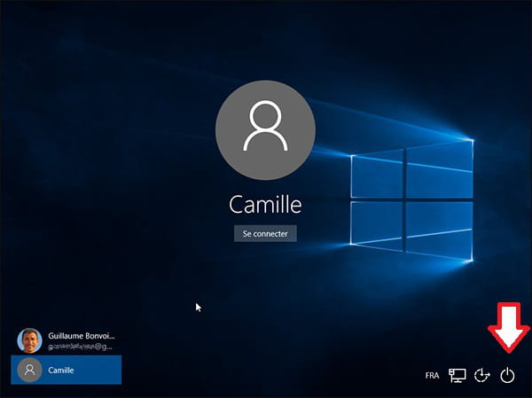Select the Camille account in the user list
The width and height of the screenshot is (532, 398).
tap(66, 370)
